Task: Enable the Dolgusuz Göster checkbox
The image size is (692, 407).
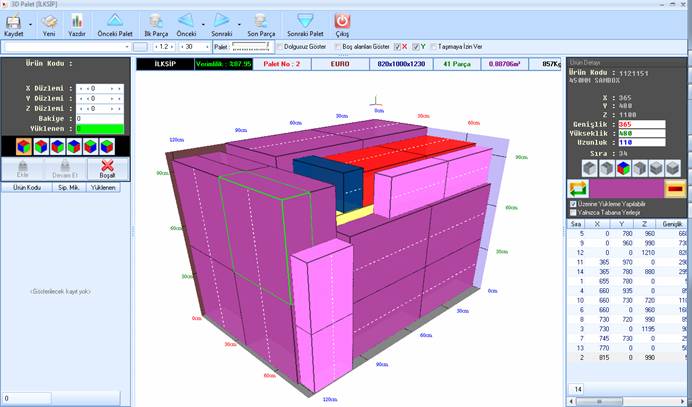Action: coord(279,46)
